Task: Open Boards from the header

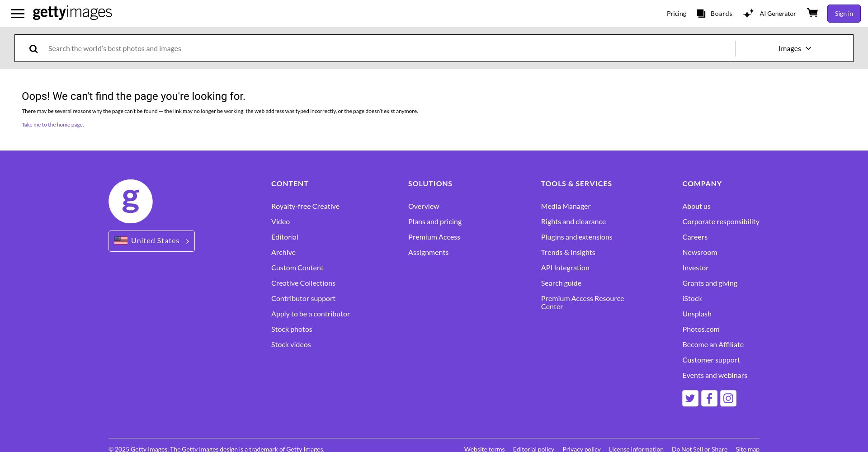Action: [x=715, y=14]
